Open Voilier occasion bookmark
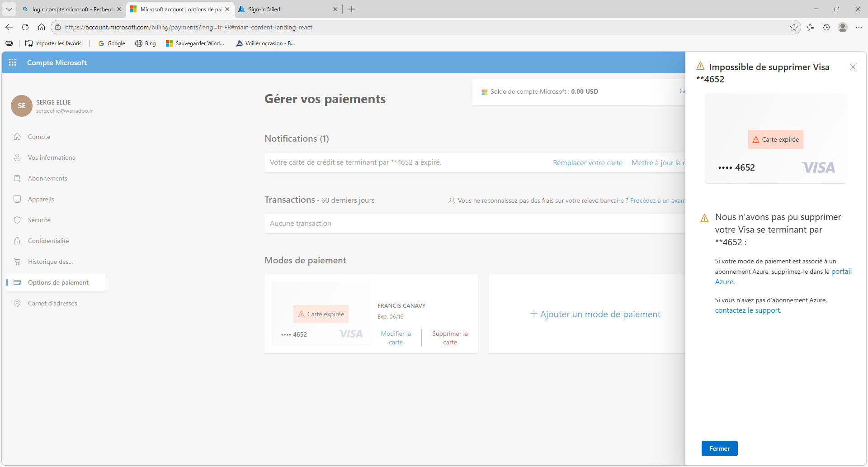 pyautogui.click(x=265, y=43)
